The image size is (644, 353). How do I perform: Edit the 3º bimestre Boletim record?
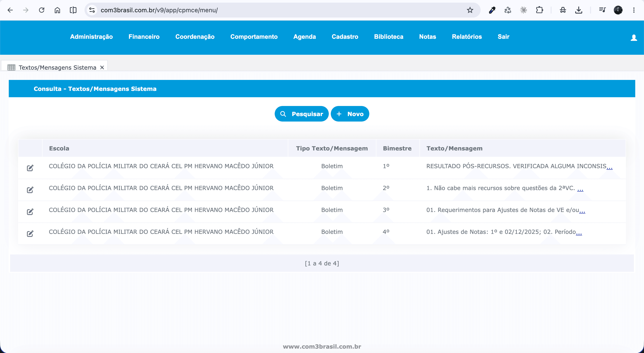(x=30, y=212)
